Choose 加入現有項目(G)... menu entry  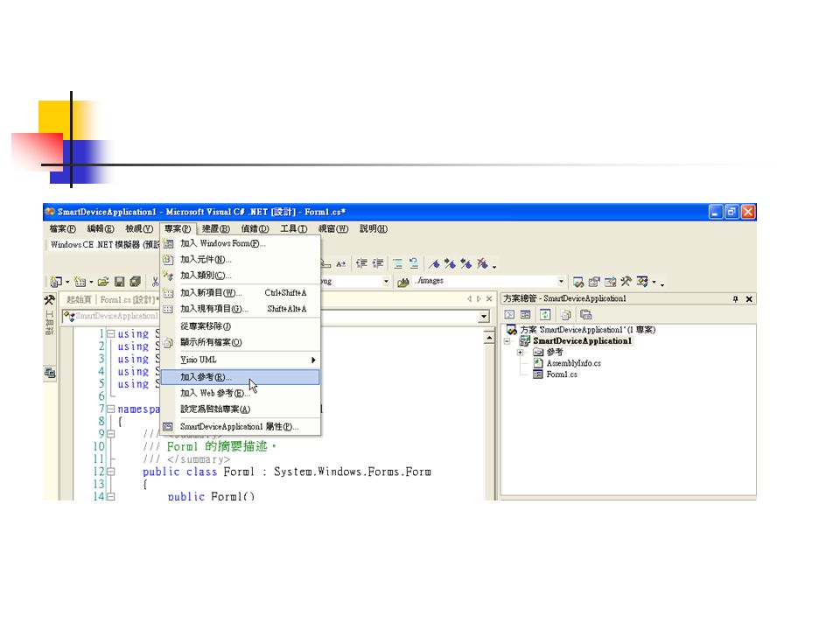[241, 309]
